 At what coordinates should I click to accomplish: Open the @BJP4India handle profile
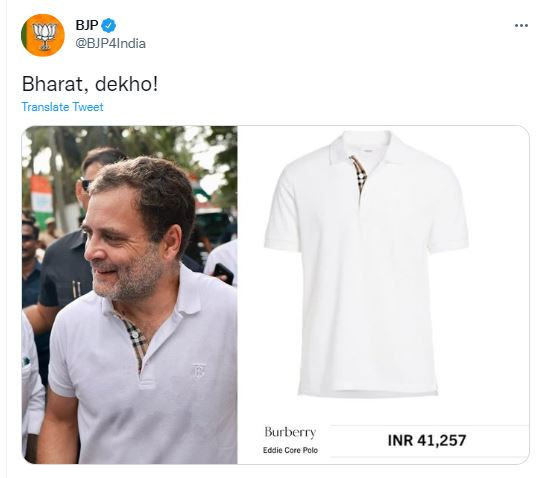[110, 44]
